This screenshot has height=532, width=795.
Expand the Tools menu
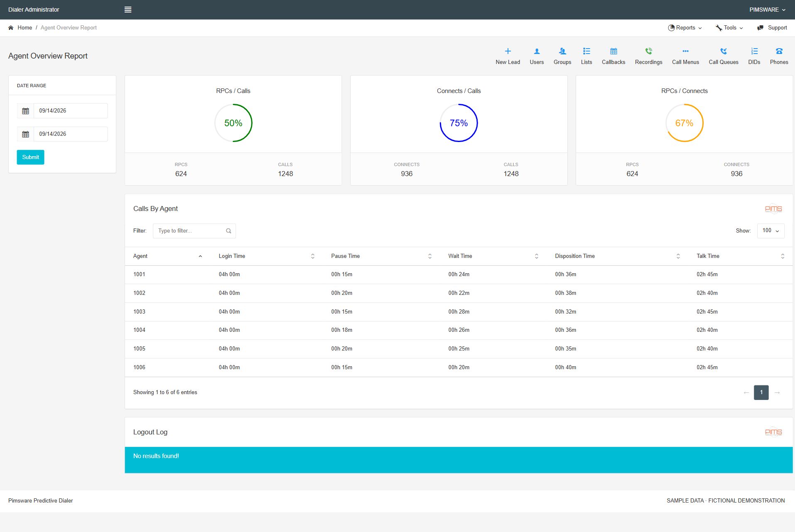tap(729, 28)
